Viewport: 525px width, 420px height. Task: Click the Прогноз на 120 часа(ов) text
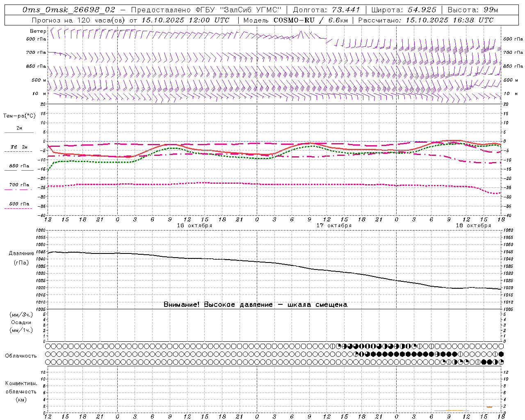(79, 20)
